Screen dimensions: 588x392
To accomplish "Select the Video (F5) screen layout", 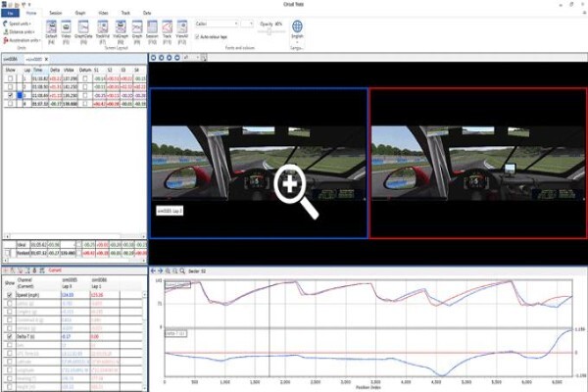I will coord(66,32).
